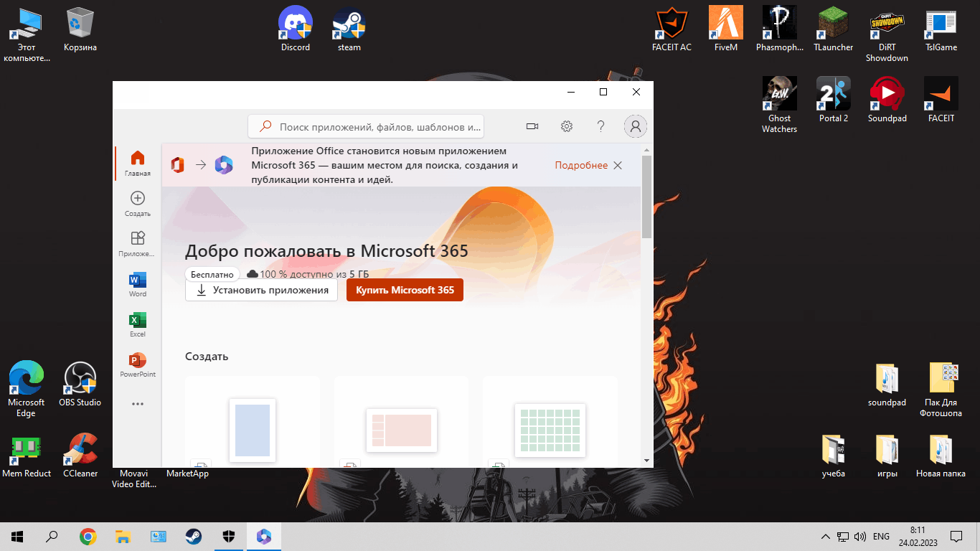
Task: Launch Word from the sidebar
Action: coord(137,284)
